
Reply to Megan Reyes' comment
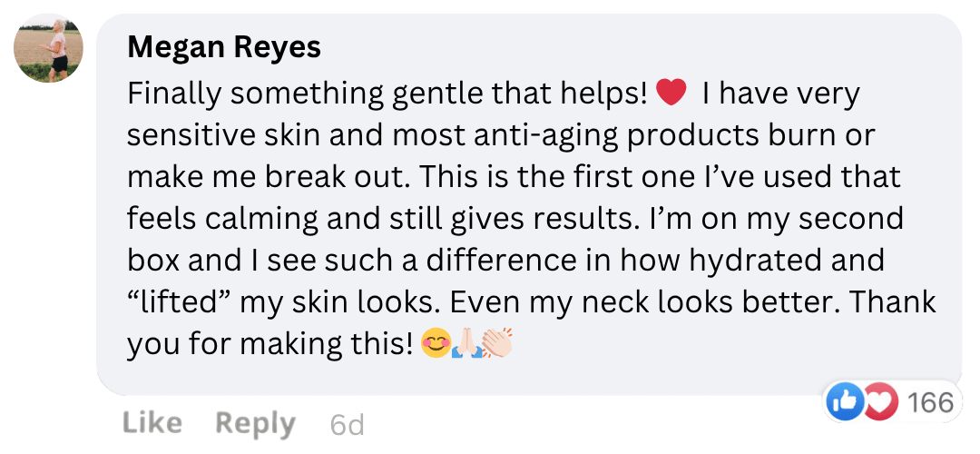point(255,422)
